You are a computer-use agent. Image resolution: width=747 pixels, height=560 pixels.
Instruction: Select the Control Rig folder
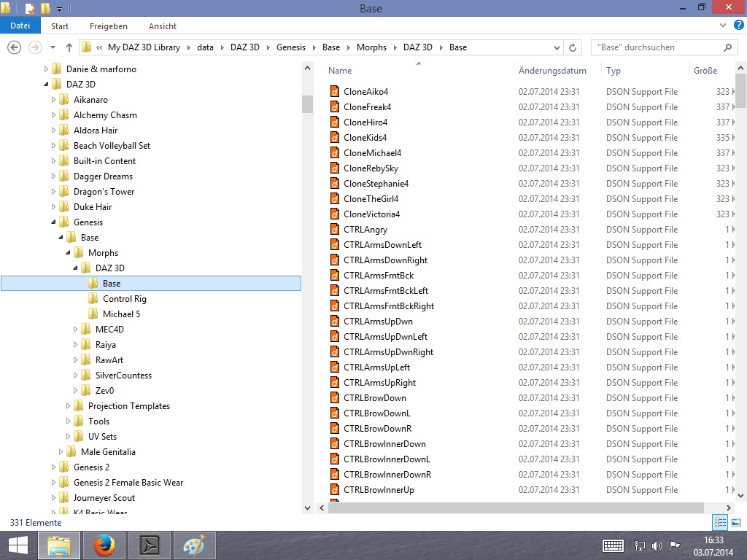click(x=124, y=299)
